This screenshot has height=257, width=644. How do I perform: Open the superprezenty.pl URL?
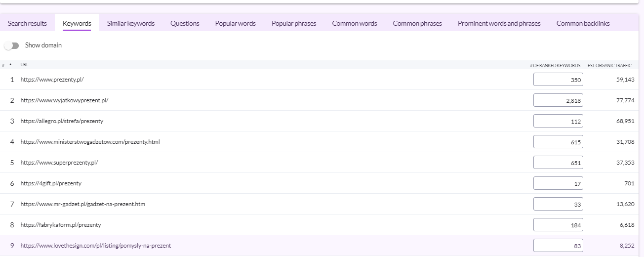tap(59, 163)
